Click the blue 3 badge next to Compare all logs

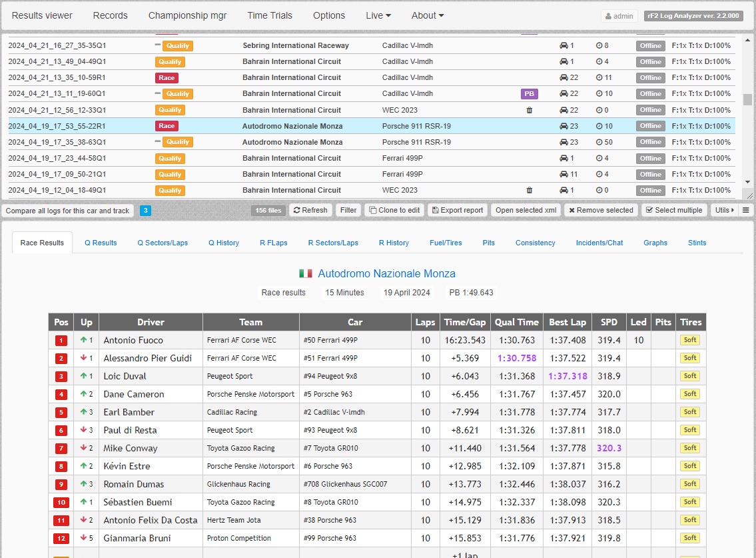pyautogui.click(x=145, y=211)
